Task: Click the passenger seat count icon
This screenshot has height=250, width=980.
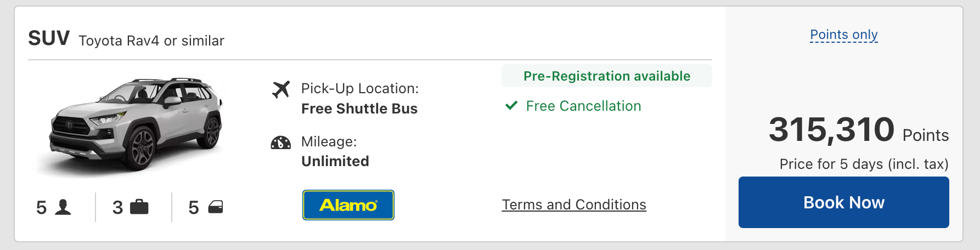Action: 63,207
